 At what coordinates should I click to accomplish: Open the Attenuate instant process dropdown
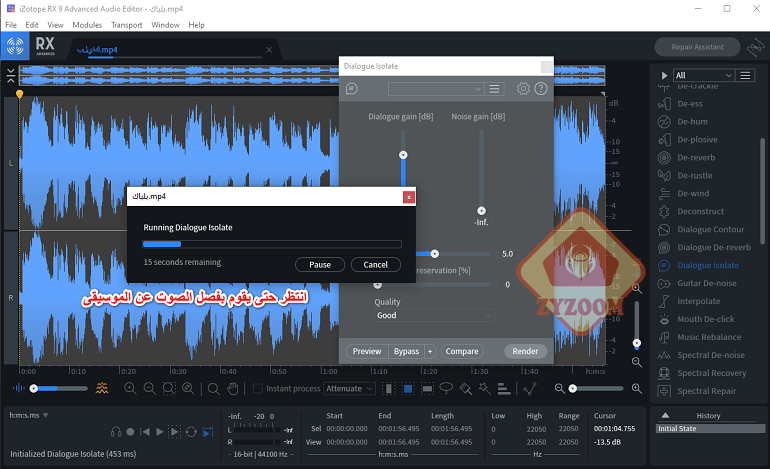(350, 388)
